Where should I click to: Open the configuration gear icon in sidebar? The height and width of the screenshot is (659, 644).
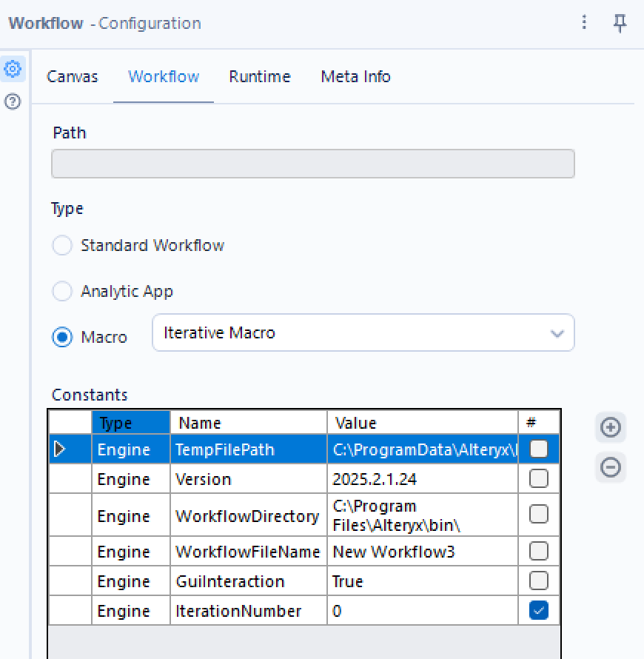pos(13,69)
